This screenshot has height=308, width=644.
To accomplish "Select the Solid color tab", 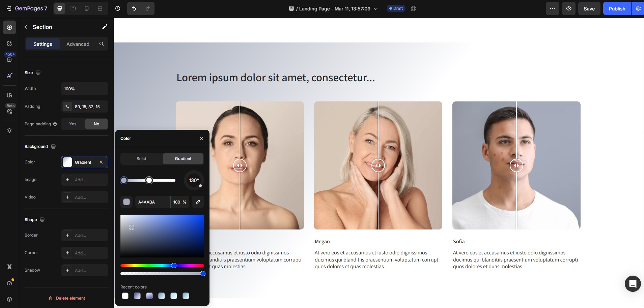I will 141,159.
